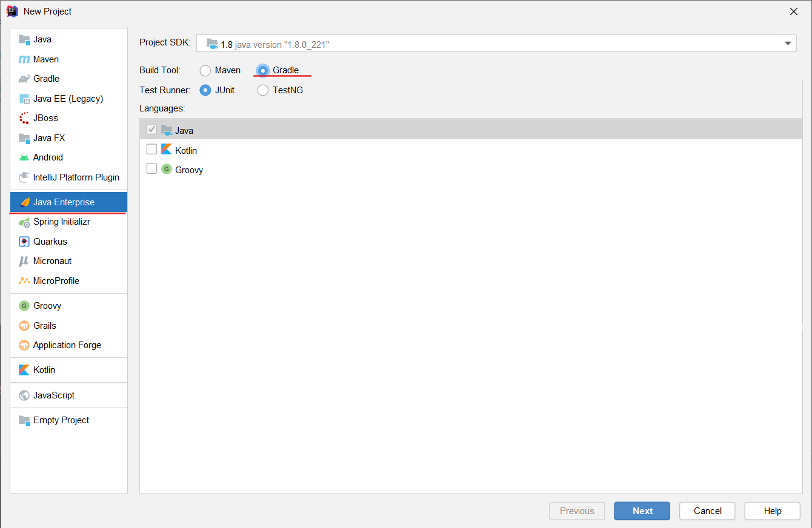Viewport: 812px width, 528px height.
Task: Click the checked Java language checkbox
Action: [151, 130]
